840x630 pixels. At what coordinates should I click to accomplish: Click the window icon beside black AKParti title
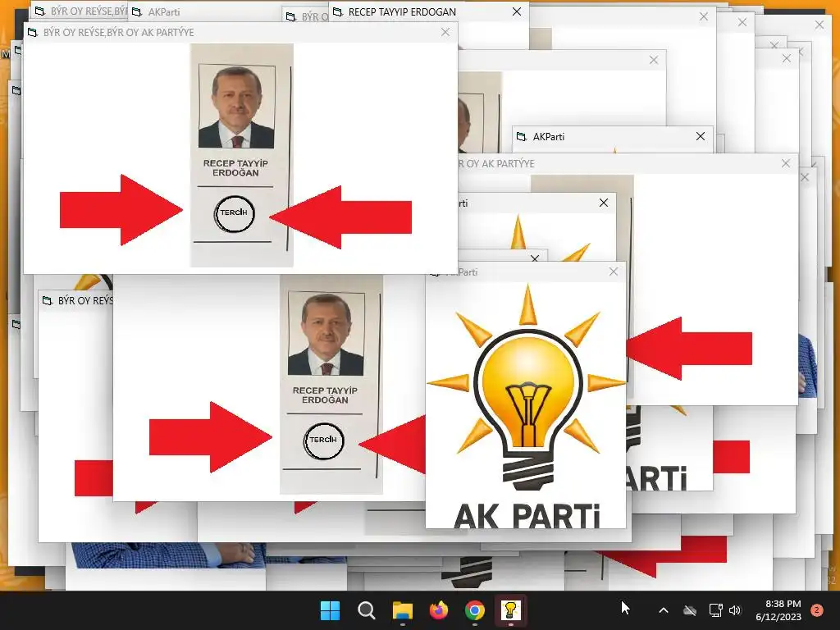click(x=521, y=137)
